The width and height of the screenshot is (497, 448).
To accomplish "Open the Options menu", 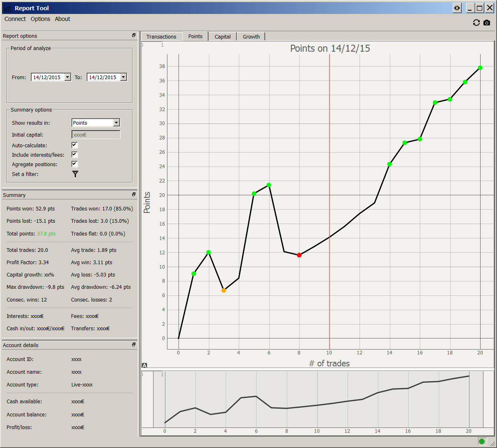I will [x=40, y=19].
